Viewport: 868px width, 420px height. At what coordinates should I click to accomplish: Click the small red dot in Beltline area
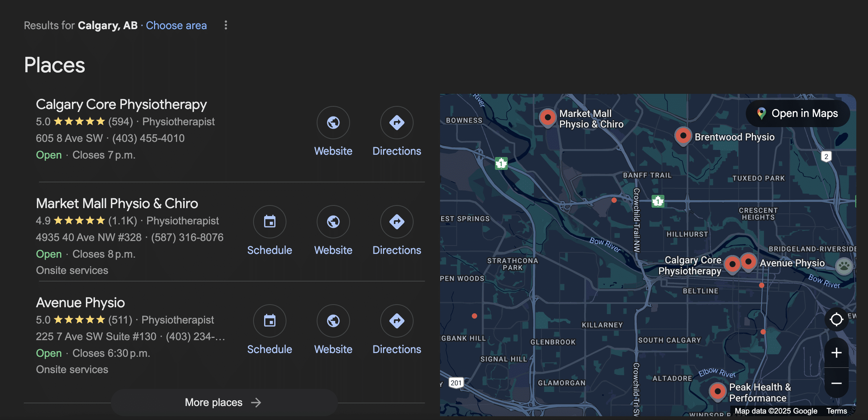click(762, 285)
